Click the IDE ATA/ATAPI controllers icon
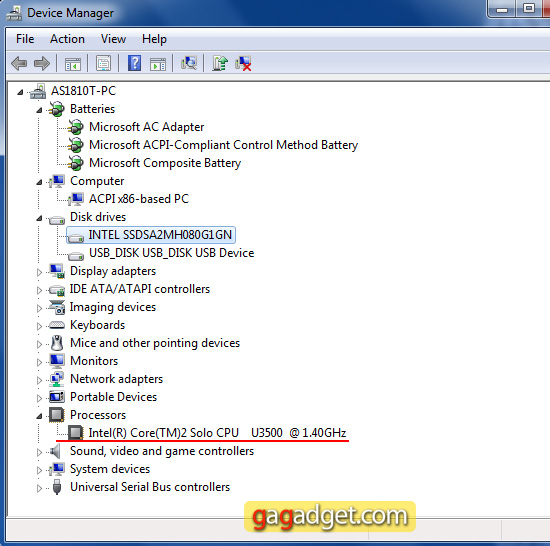 [x=57, y=290]
